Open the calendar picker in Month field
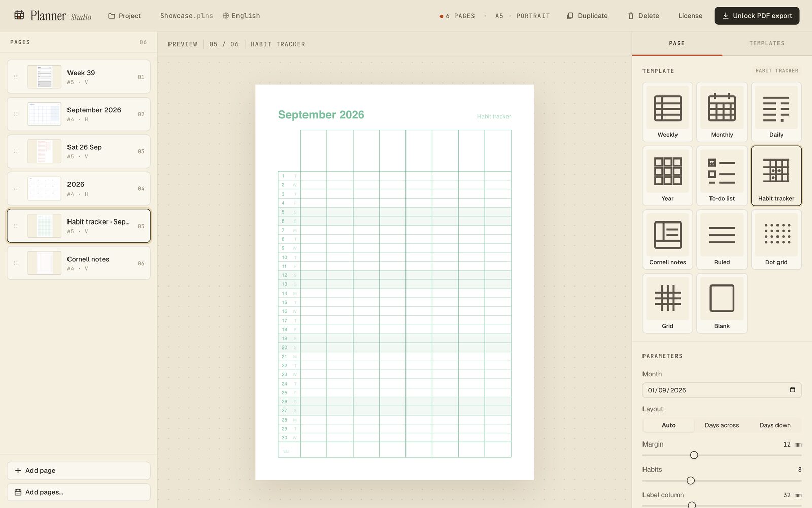 pyautogui.click(x=792, y=390)
